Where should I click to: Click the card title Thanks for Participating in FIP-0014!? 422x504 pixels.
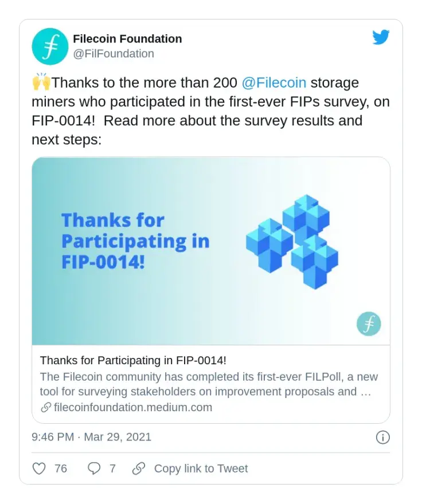pos(133,360)
